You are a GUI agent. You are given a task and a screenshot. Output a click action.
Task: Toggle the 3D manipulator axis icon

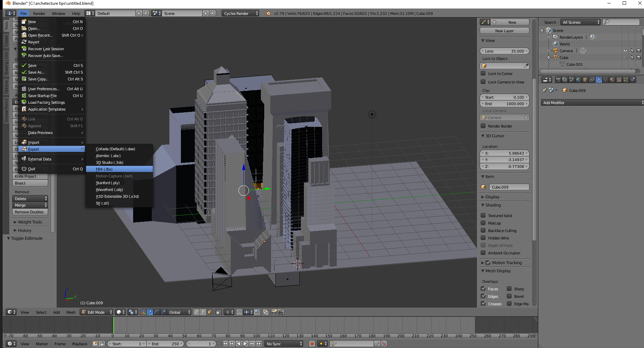143,312
